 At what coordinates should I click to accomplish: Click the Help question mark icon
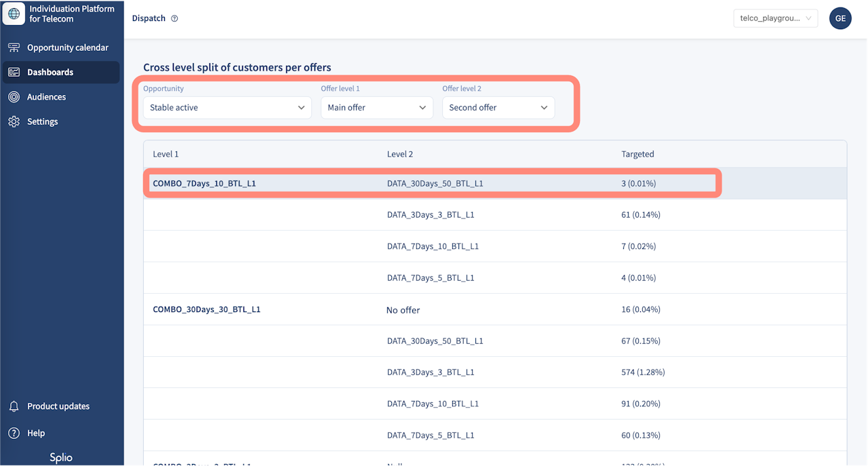(x=14, y=433)
